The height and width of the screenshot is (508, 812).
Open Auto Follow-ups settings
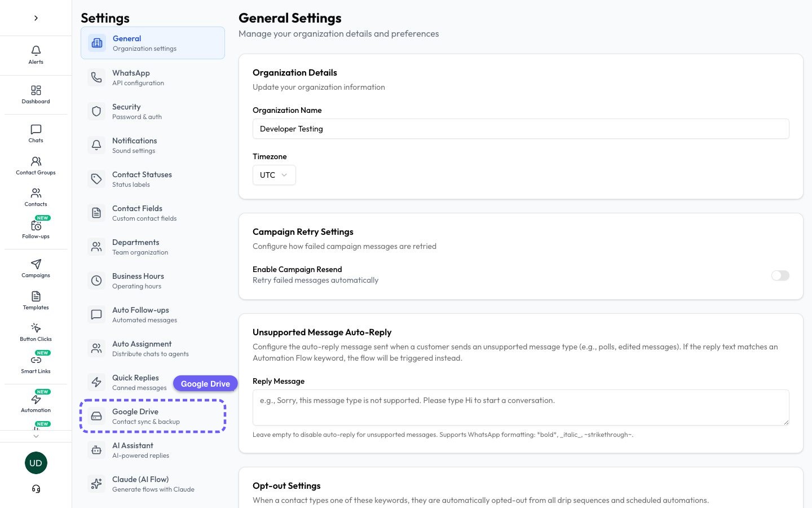(153, 314)
